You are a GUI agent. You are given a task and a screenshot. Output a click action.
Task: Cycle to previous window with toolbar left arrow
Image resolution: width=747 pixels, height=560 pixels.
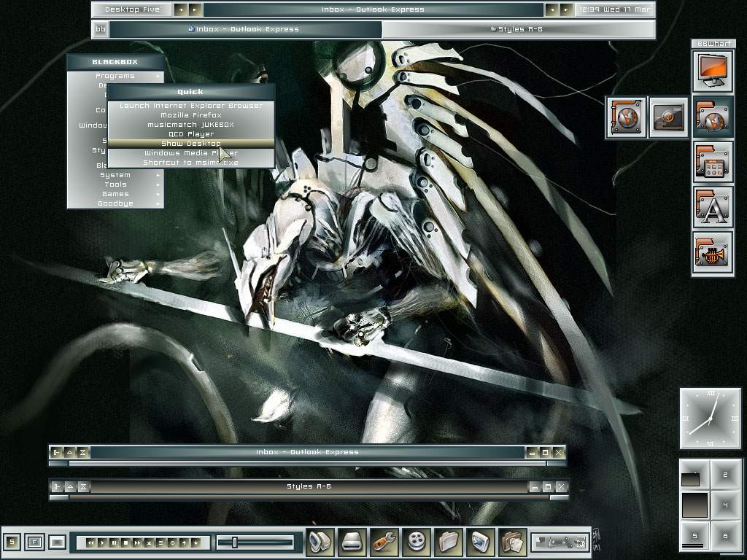(x=552, y=9)
